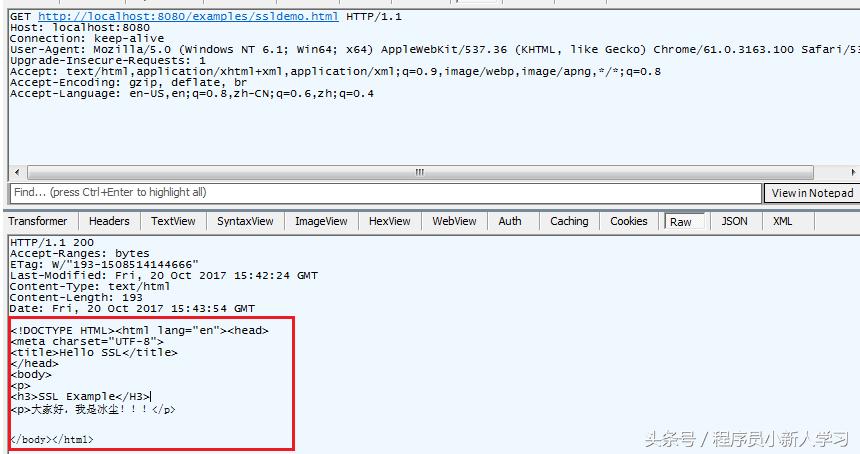Viewport: 860px width, 454px height.
Task: Click the Accept-Encoding header line
Action: coord(128,82)
